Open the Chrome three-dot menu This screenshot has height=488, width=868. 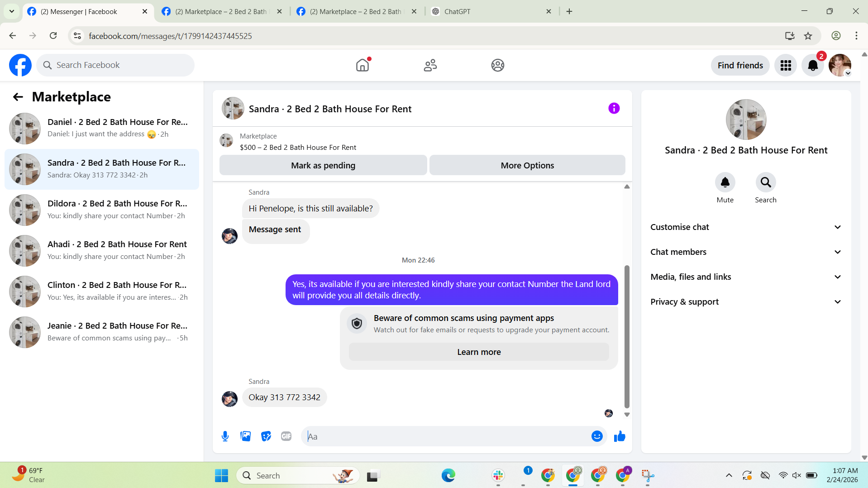point(856,36)
